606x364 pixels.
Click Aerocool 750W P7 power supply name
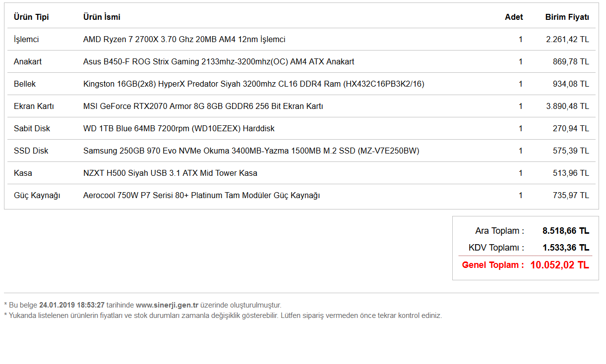(201, 195)
